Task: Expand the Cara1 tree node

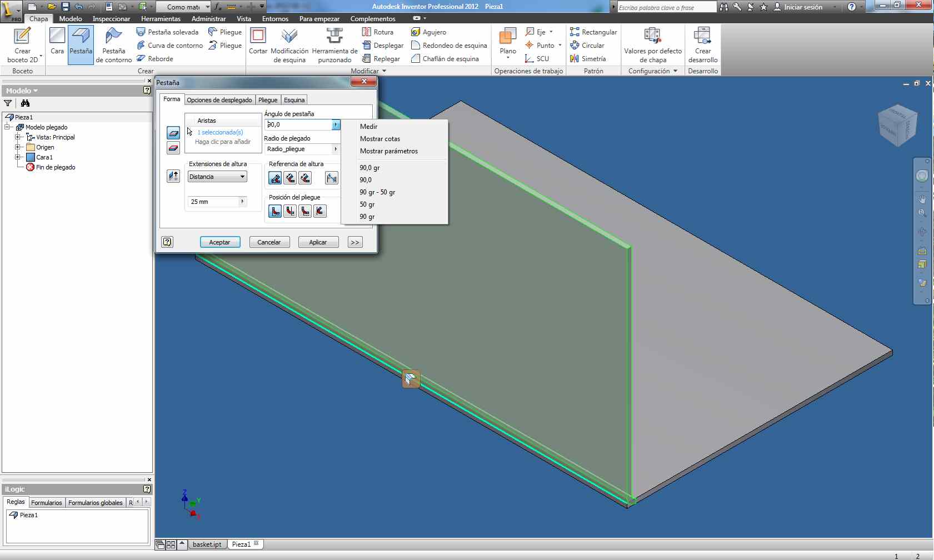Action: tap(18, 157)
